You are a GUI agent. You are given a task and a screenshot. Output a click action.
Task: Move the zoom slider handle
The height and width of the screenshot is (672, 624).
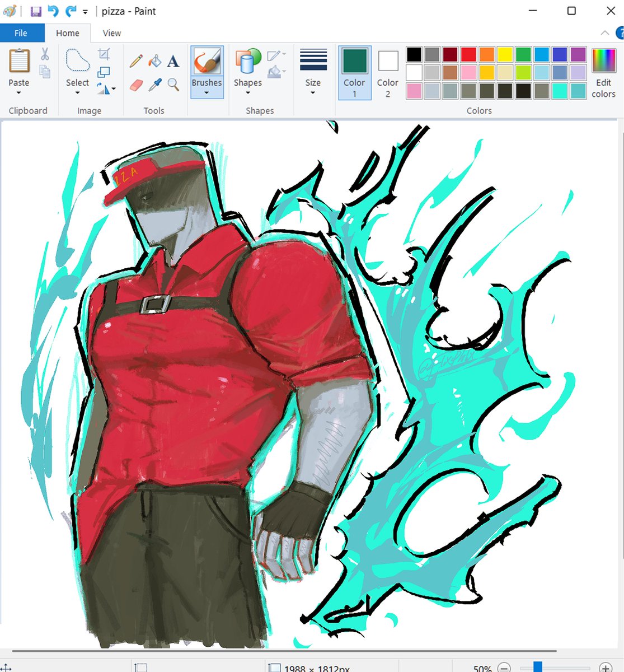click(538, 667)
